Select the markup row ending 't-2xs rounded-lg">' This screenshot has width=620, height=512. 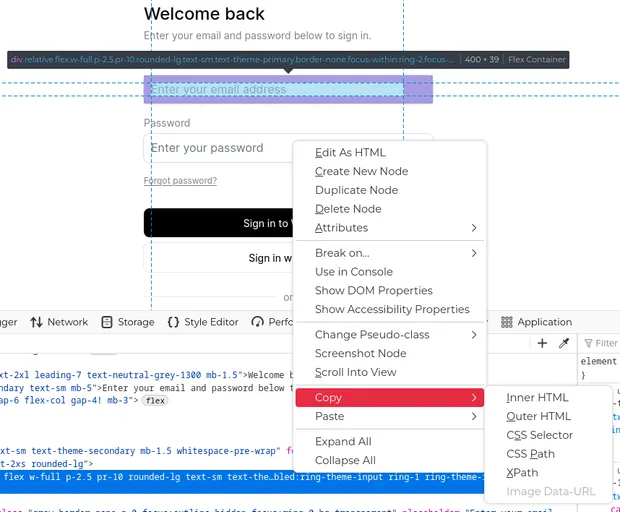click(146, 463)
